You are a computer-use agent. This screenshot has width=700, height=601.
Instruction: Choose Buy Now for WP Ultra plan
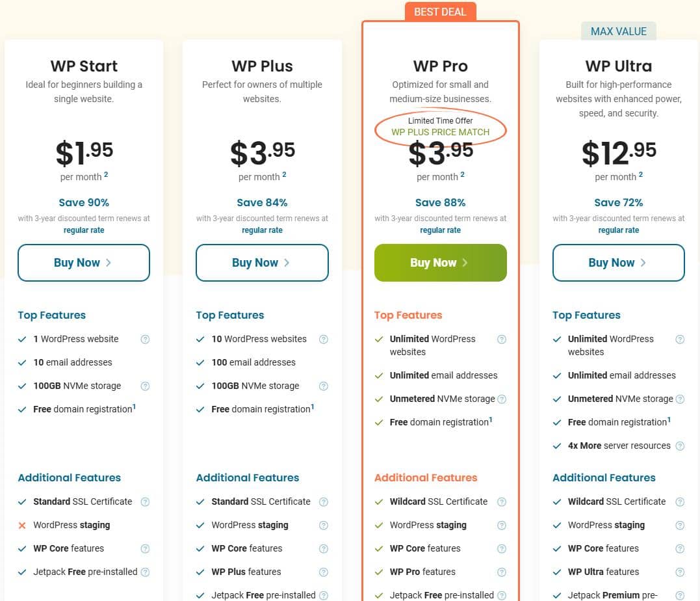coord(618,263)
